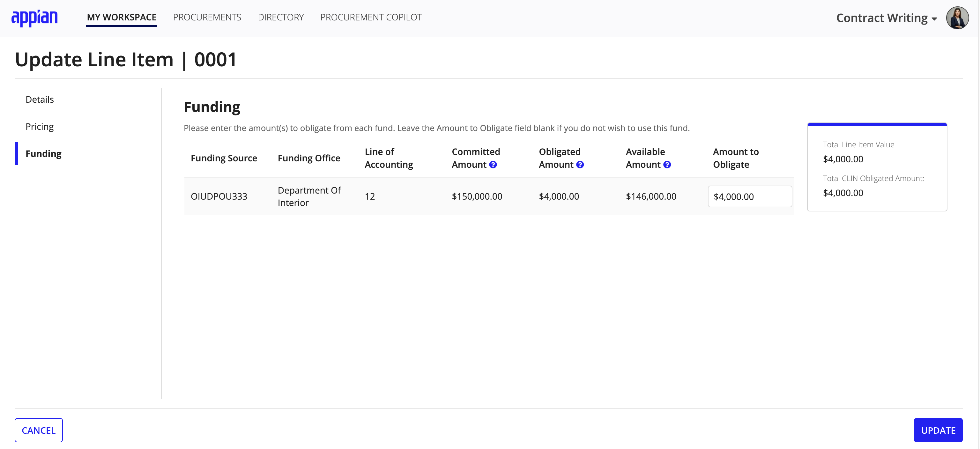This screenshot has height=449, width=980.
Task: Click the $150,000.00 committed amount value
Action: 477,196
